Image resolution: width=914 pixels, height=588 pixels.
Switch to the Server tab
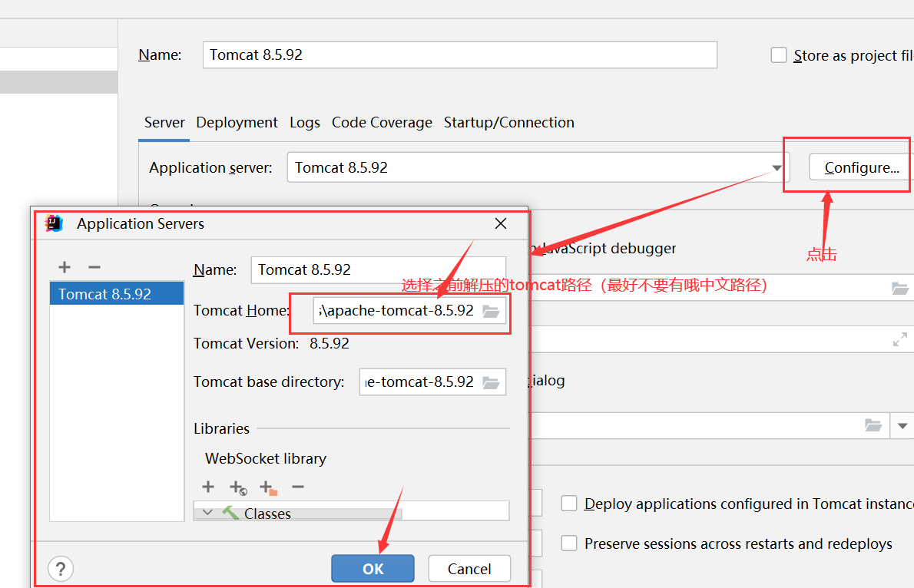point(164,122)
